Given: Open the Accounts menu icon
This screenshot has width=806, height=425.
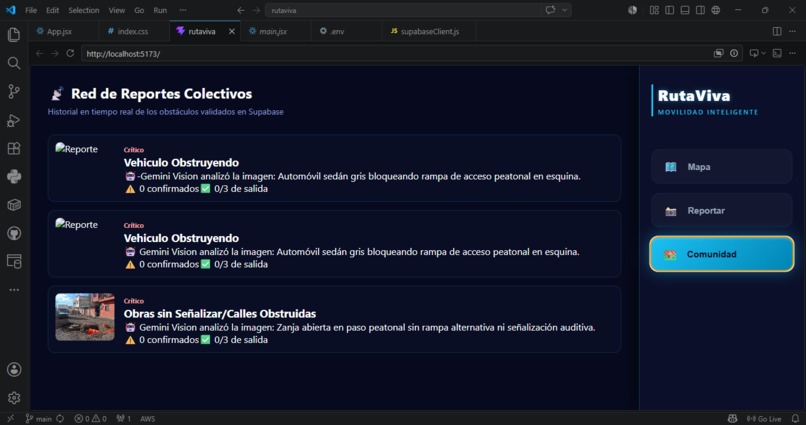Looking at the screenshot, I should 14,369.
